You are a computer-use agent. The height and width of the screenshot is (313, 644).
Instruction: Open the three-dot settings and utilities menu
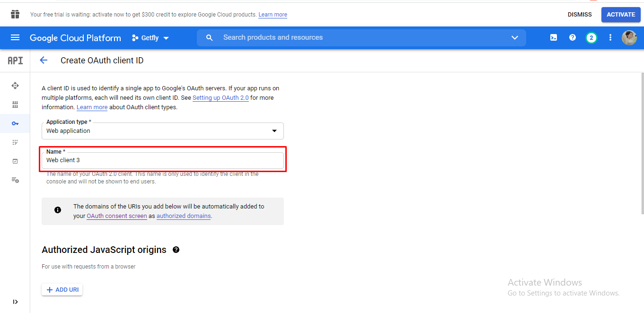pyautogui.click(x=610, y=38)
